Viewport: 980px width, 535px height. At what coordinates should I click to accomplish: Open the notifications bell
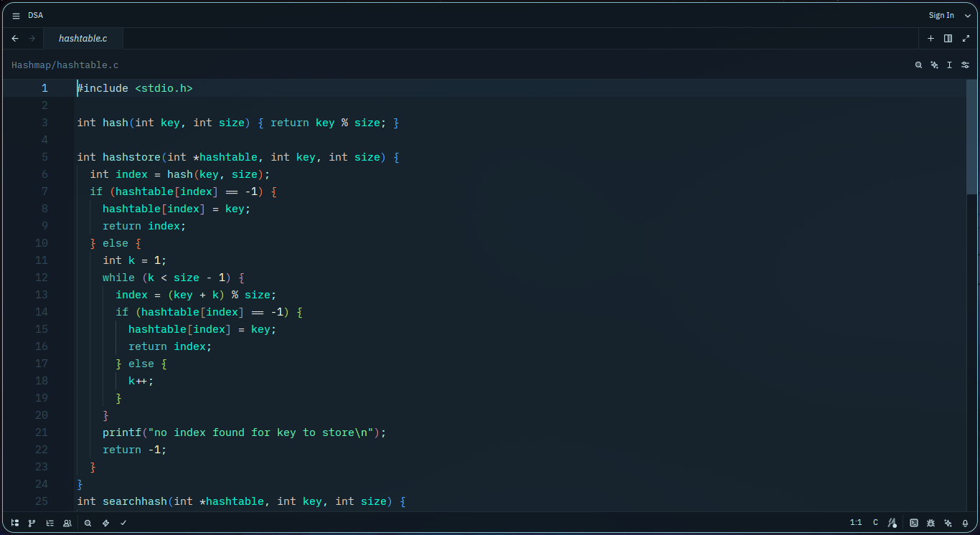966,524
